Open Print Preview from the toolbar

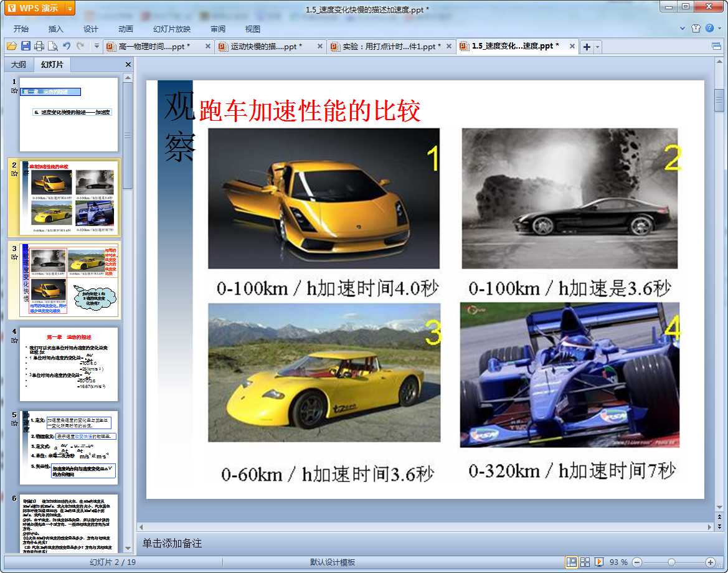[x=53, y=46]
